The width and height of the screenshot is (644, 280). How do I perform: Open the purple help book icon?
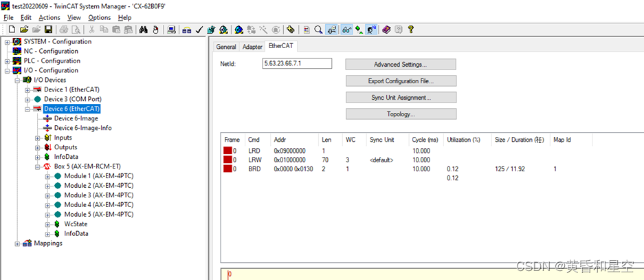coord(386,30)
